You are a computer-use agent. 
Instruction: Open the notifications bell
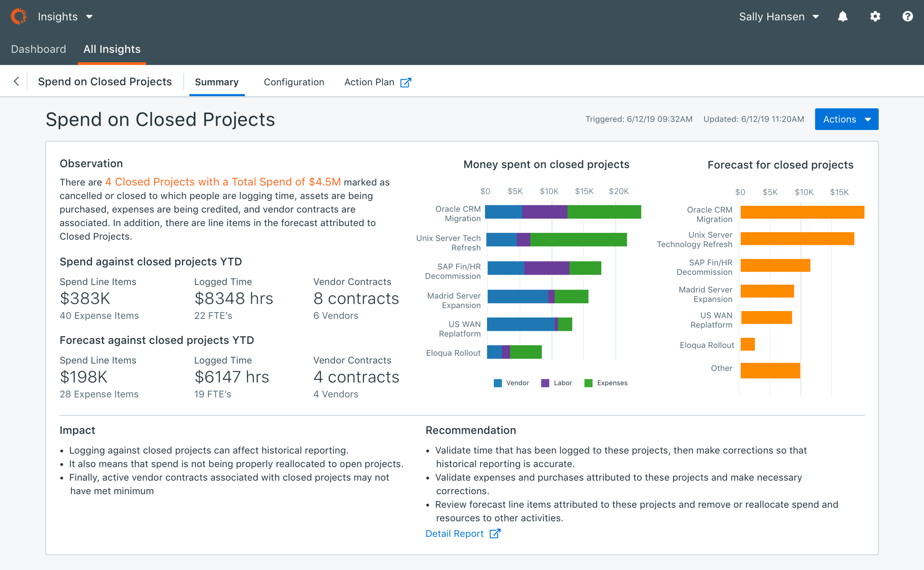click(x=843, y=17)
